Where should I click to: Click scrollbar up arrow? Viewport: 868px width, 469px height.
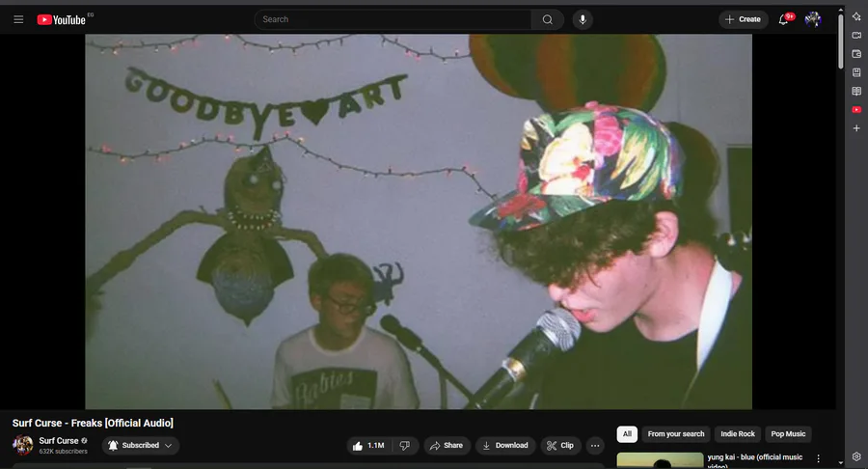tap(841, 10)
